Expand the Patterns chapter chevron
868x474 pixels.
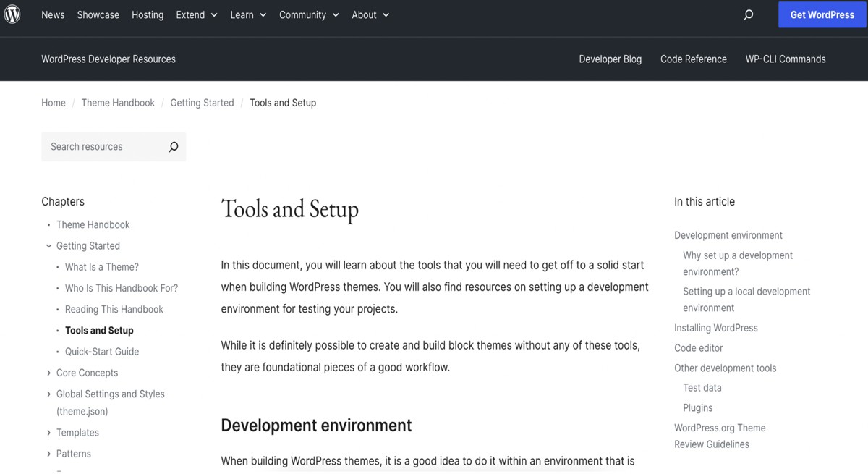point(48,454)
